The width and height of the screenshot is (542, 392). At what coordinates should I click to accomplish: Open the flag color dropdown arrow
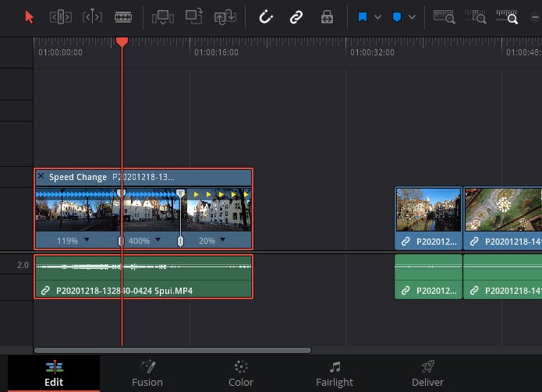378,16
